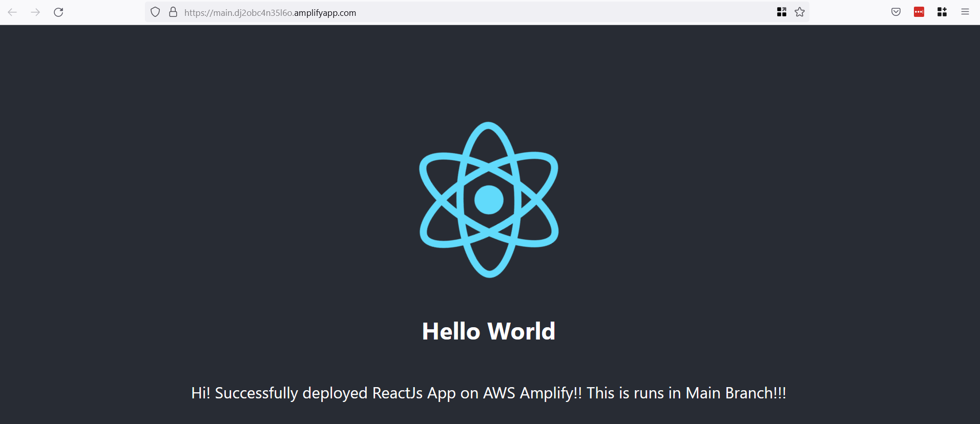Open the QR grid icon in address bar
Image resolution: width=980 pixels, height=424 pixels.
pyautogui.click(x=782, y=12)
